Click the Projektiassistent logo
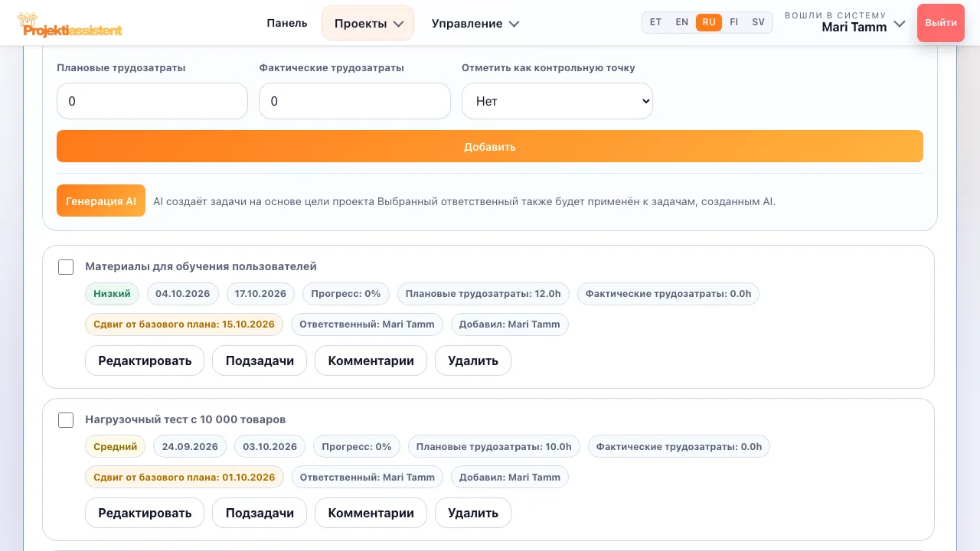 [x=70, y=24]
